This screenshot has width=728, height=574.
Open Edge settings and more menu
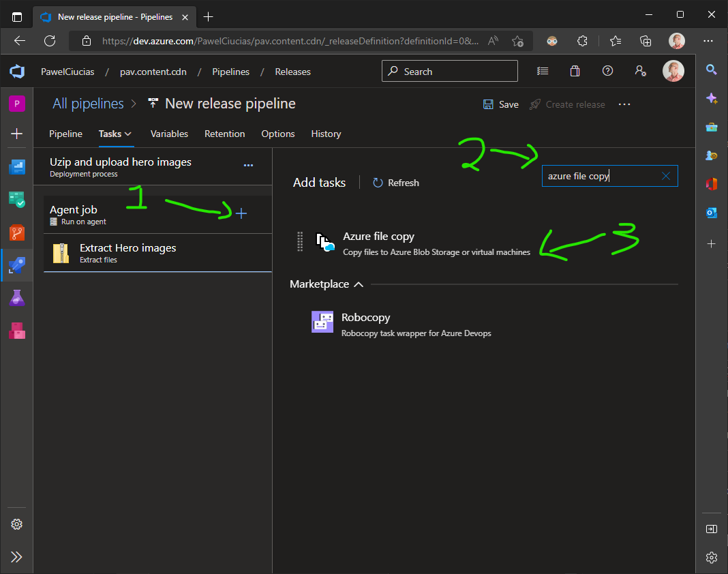point(708,41)
